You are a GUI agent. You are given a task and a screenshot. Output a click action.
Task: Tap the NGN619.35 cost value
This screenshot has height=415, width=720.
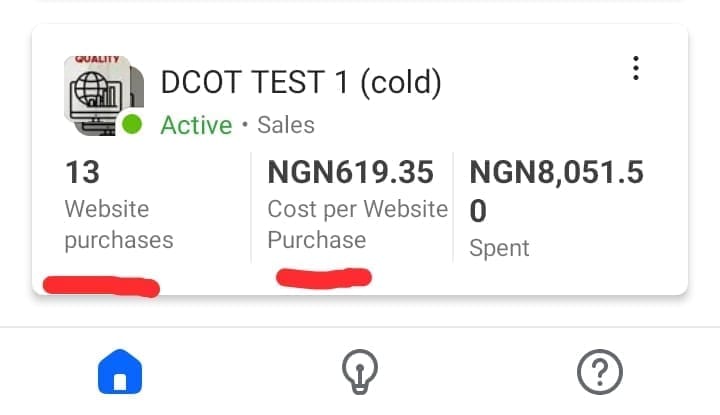pos(350,173)
